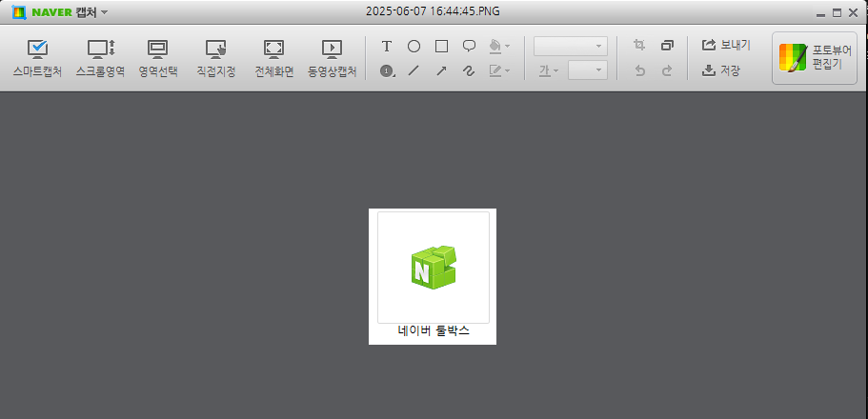Viewport: 868px width, 419px height.
Task: Open the fill color bucket dropdown
Action: click(499, 47)
